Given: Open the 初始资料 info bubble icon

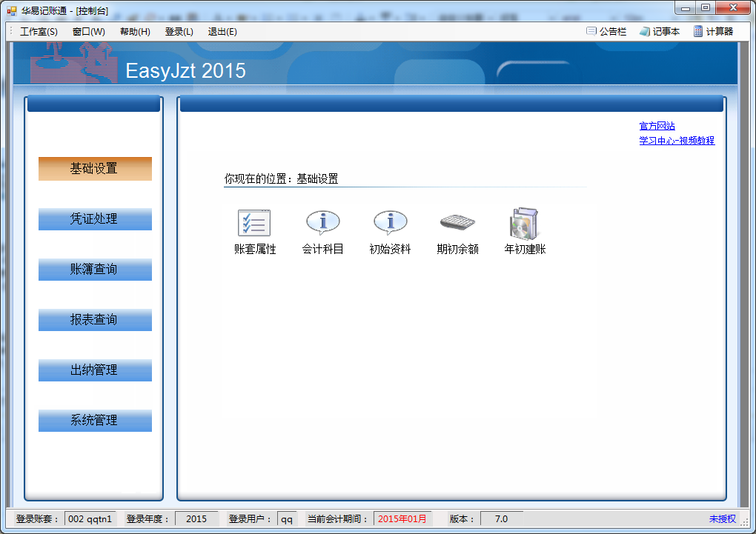Looking at the screenshot, I should pyautogui.click(x=390, y=223).
